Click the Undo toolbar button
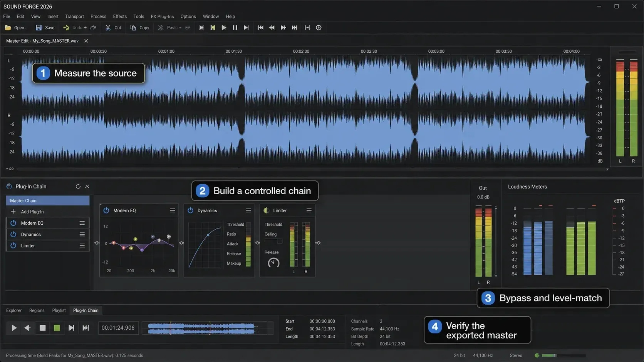Image resolution: width=644 pixels, height=362 pixels. pos(73,28)
